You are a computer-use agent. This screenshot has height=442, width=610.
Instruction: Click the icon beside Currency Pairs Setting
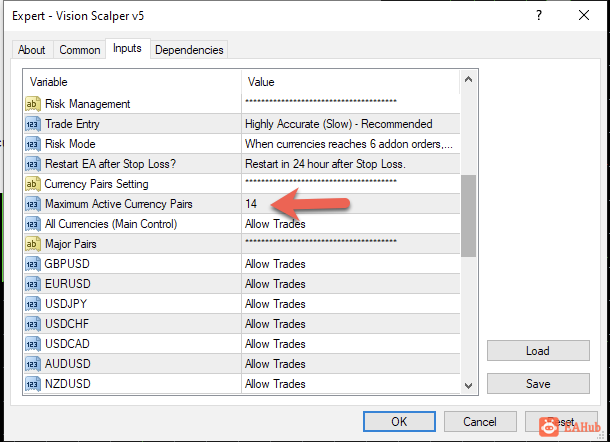(x=33, y=184)
